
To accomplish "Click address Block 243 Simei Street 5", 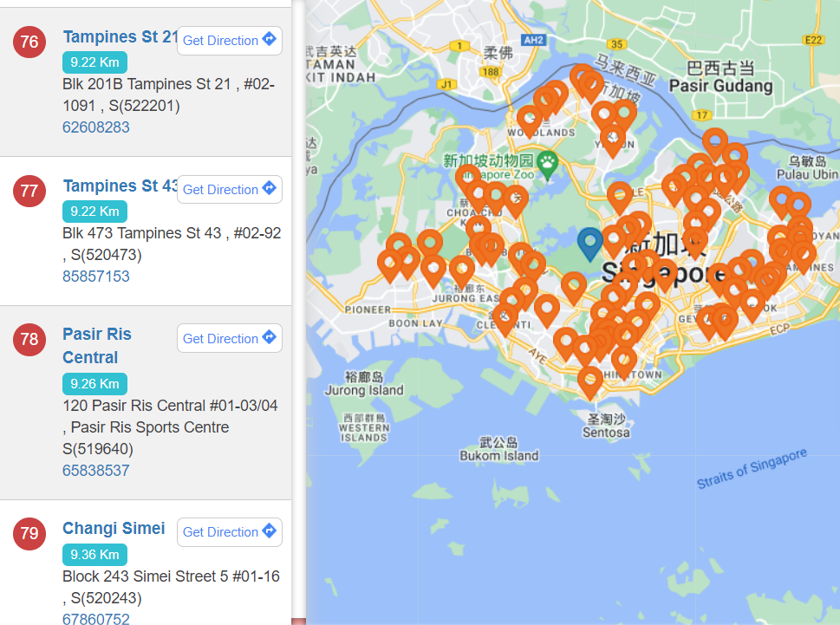I will tap(171, 587).
